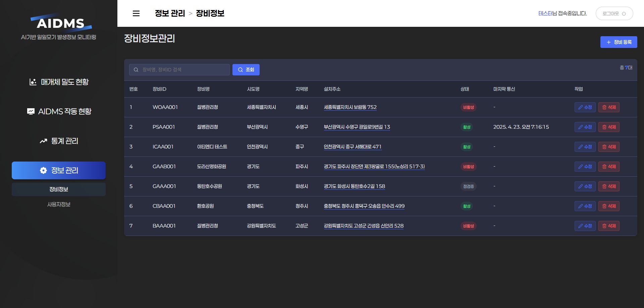644x308 pixels.
Task: Click 삭제 for ICAA001 row
Action: (609, 147)
